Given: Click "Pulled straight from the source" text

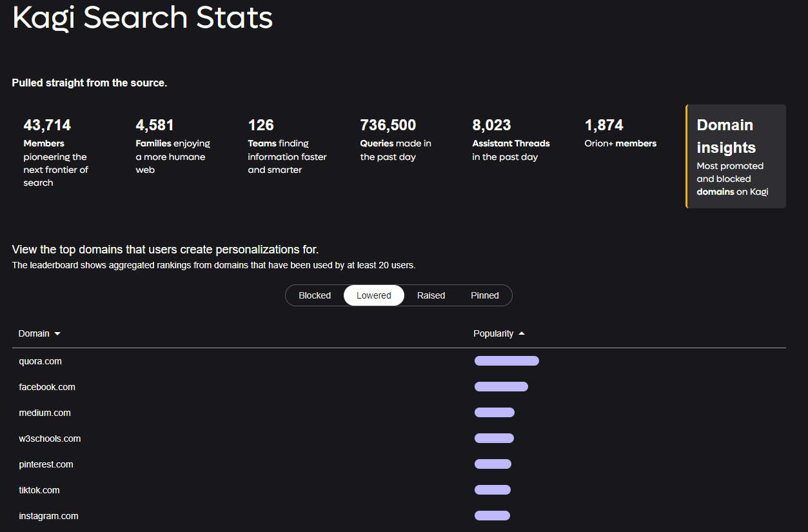Looking at the screenshot, I should tap(90, 83).
